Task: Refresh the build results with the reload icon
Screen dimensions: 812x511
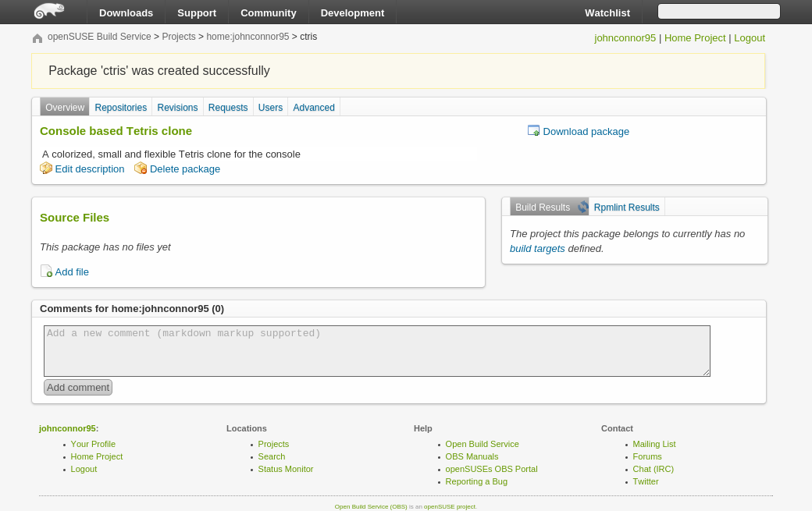Action: tap(582, 207)
